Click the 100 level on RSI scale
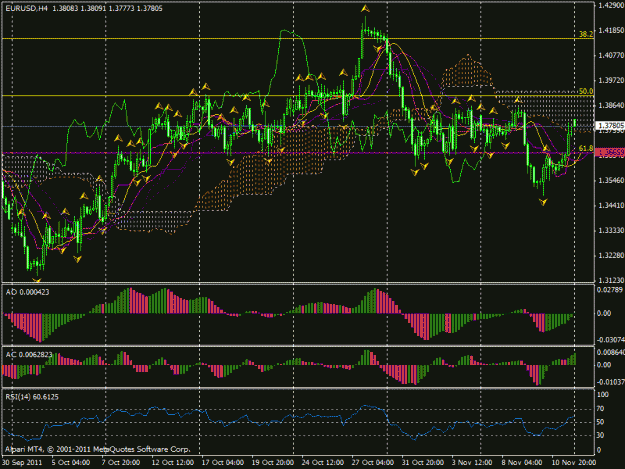625x469 pixels. [603, 394]
